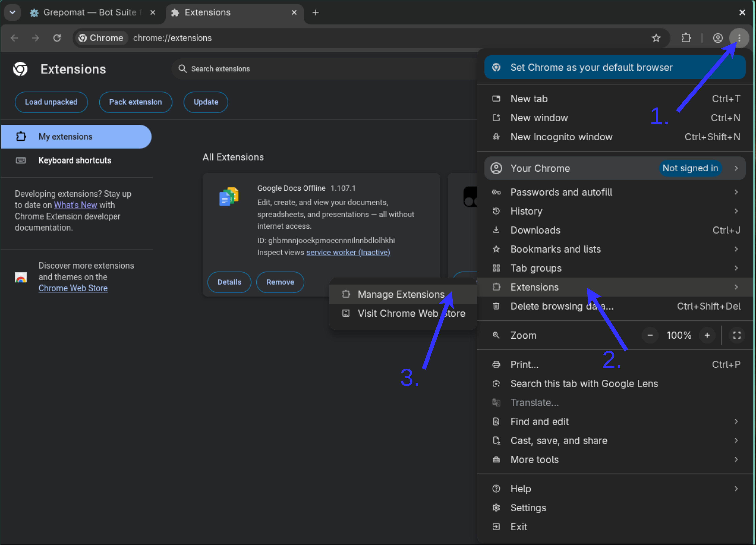The height and width of the screenshot is (545, 756).
Task: Click the Pack extension button
Action: 135,102
